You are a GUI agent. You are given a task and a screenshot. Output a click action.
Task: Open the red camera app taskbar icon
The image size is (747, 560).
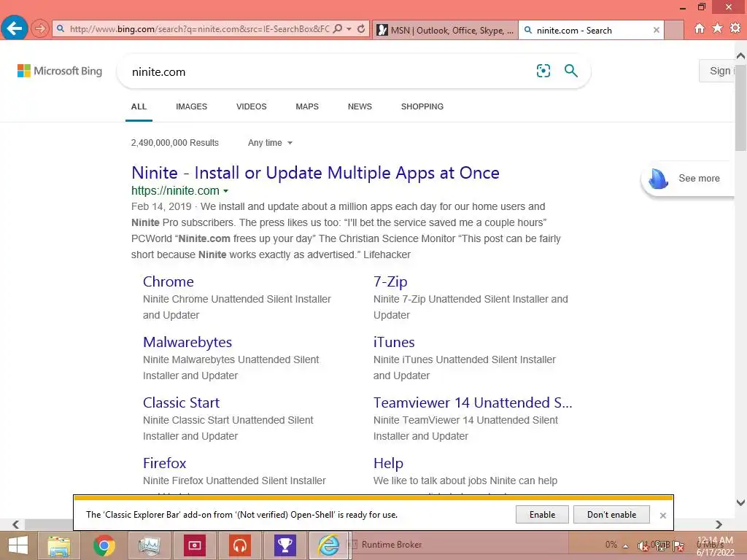[x=195, y=545]
